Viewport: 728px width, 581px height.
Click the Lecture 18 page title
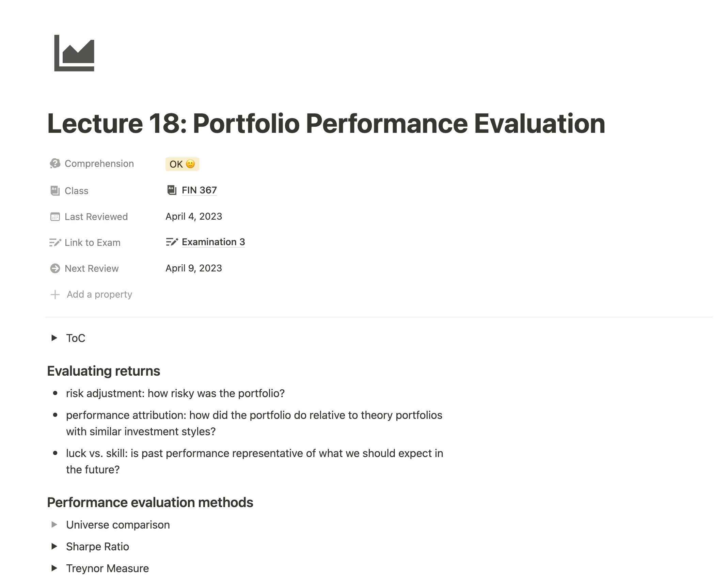(326, 124)
